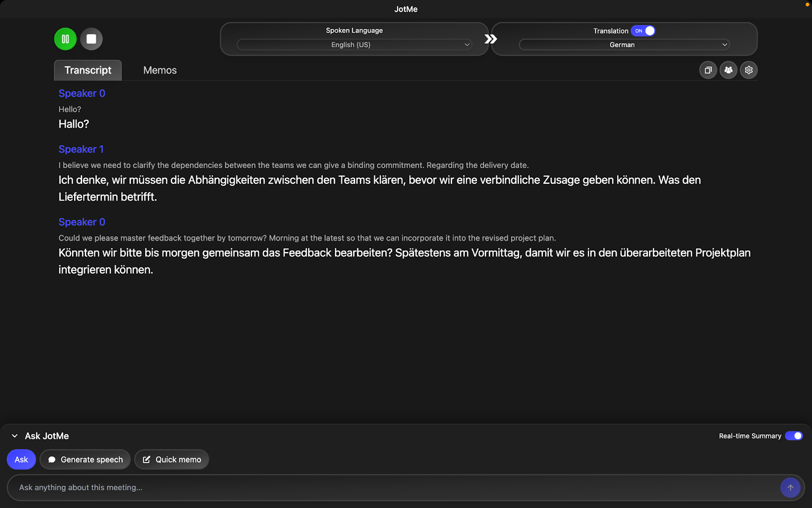Click the pencil icon on Quick memo
812x508 pixels.
click(147, 459)
